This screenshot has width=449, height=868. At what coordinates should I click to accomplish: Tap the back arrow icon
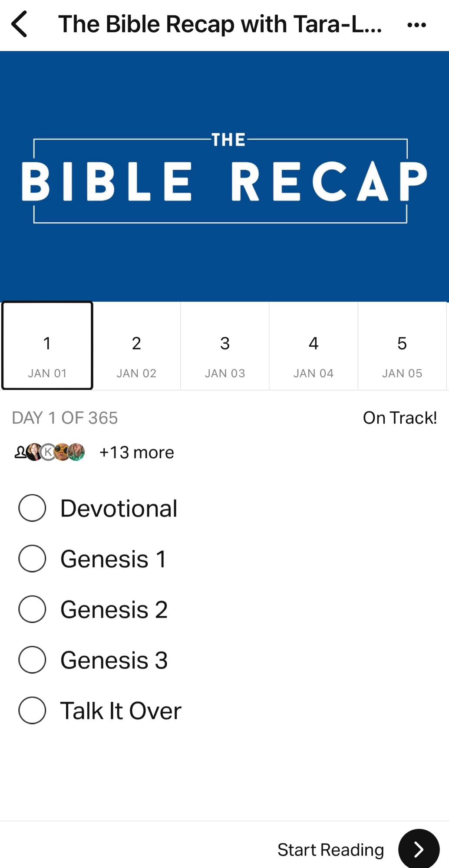(20, 24)
